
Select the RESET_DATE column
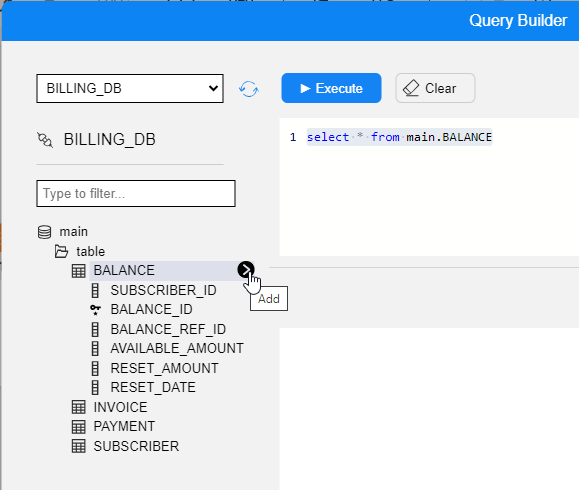153,388
